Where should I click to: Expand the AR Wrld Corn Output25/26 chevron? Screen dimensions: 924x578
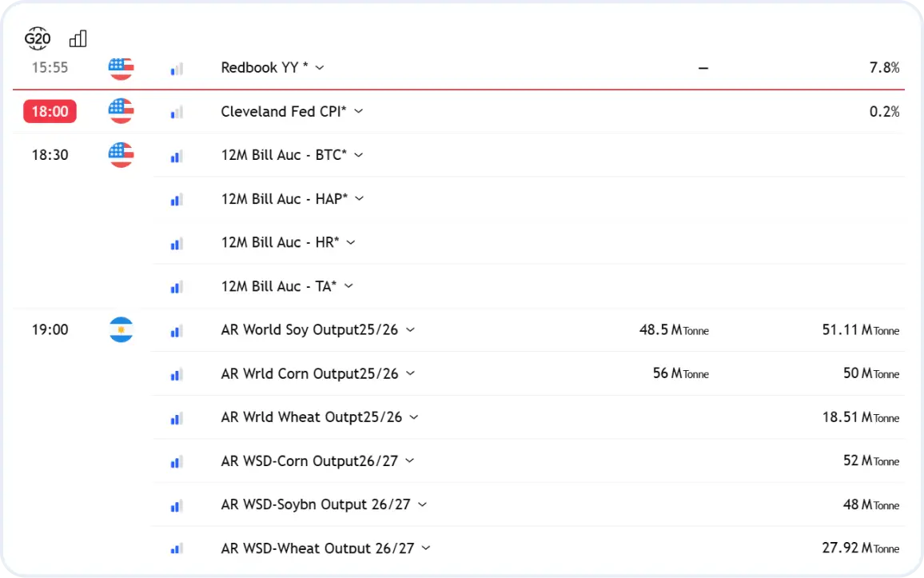click(x=410, y=373)
